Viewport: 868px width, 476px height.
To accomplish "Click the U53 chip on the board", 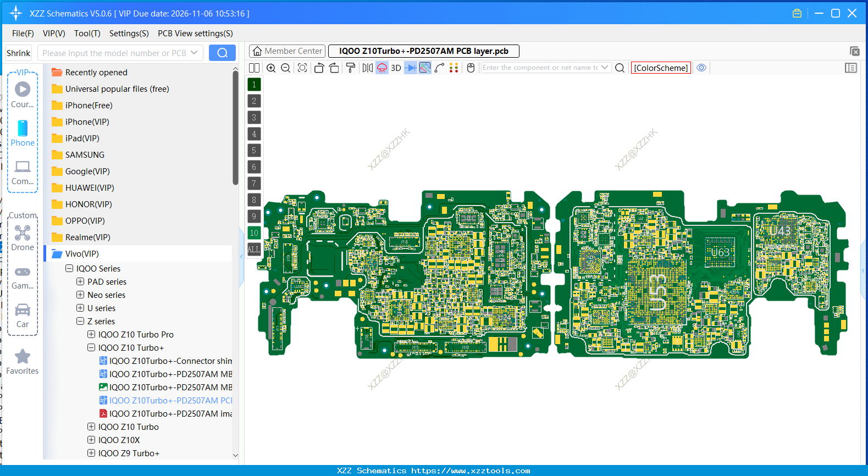I will coord(658,291).
